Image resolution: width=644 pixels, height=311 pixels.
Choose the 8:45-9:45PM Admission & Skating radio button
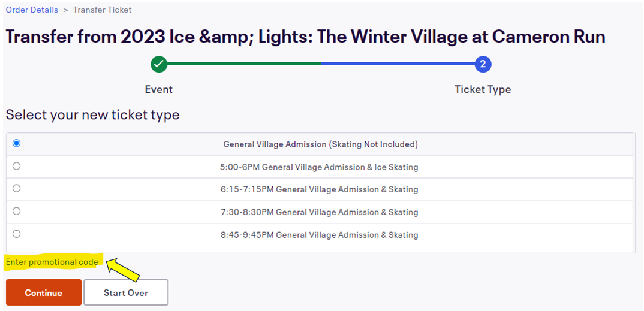click(17, 234)
